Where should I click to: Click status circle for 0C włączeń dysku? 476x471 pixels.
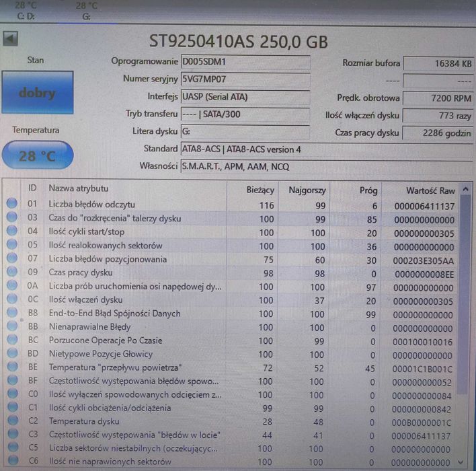(x=12, y=298)
